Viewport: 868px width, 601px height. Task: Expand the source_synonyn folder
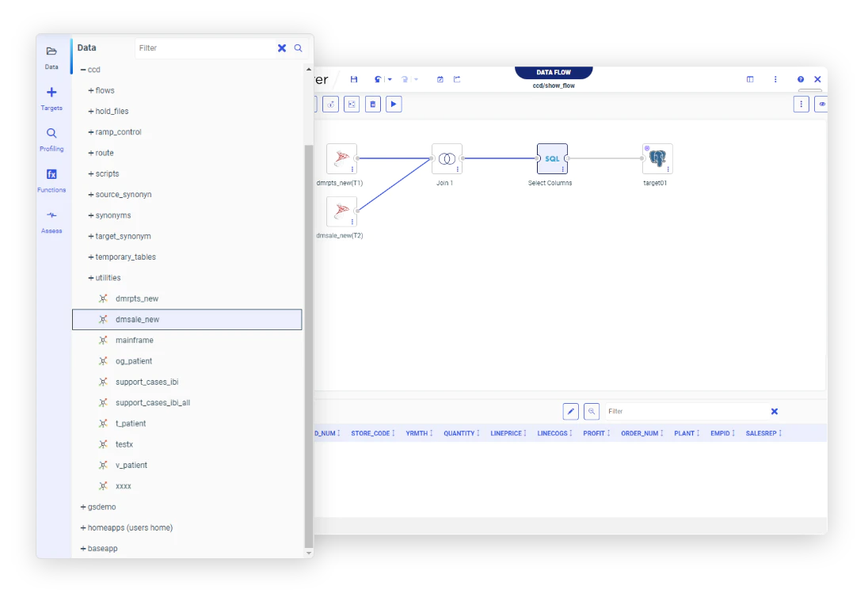click(91, 195)
